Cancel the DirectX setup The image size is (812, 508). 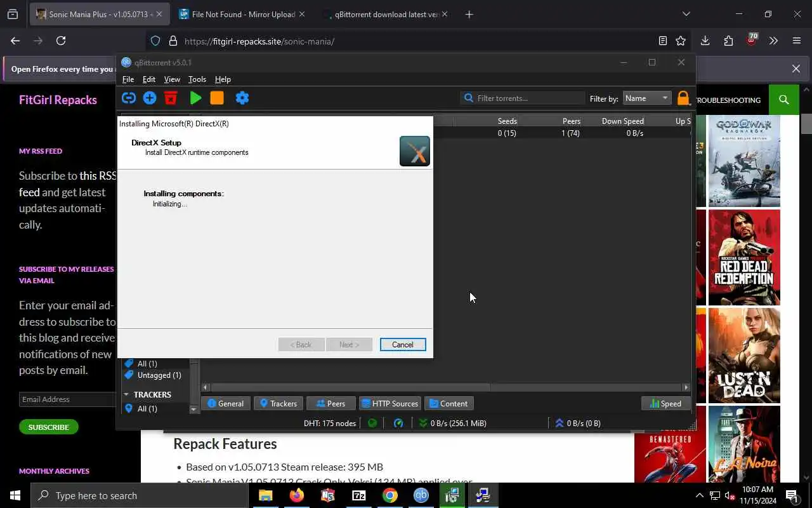pyautogui.click(x=403, y=344)
